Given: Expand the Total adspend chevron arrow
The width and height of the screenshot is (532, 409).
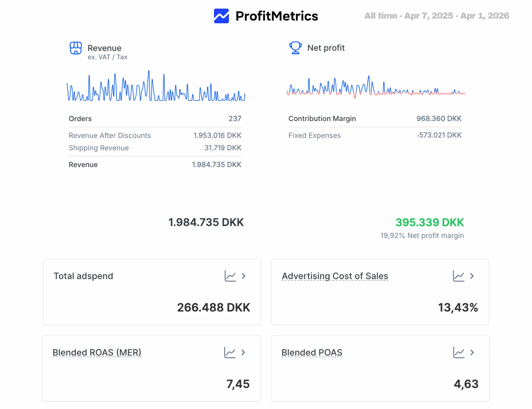Looking at the screenshot, I should [x=244, y=276].
